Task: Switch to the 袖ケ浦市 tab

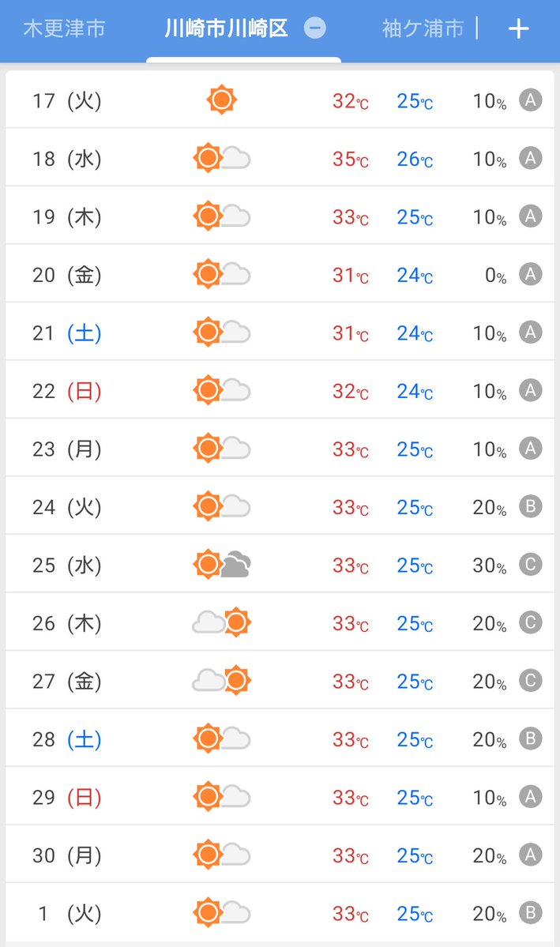Action: pyautogui.click(x=423, y=28)
